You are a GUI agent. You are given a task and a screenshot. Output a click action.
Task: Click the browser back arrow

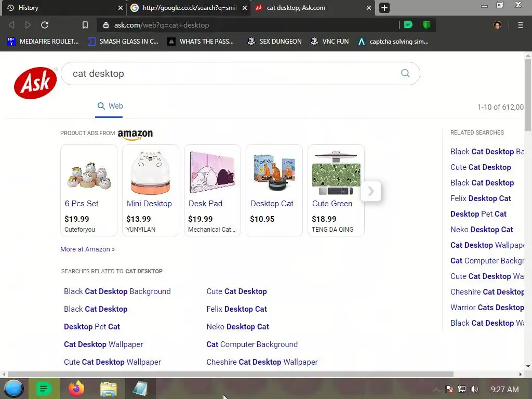point(11,25)
